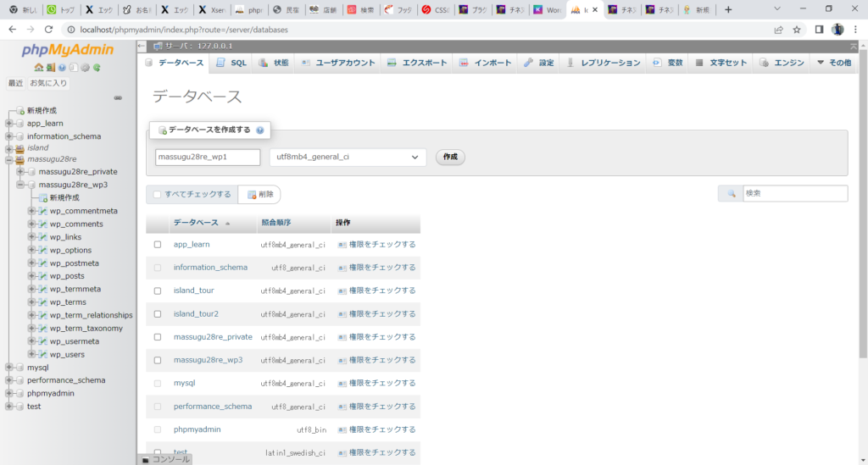This screenshot has width=868, height=465.
Task: Click 権限をチェックする for phpmyadmin row
Action: coord(382,429)
